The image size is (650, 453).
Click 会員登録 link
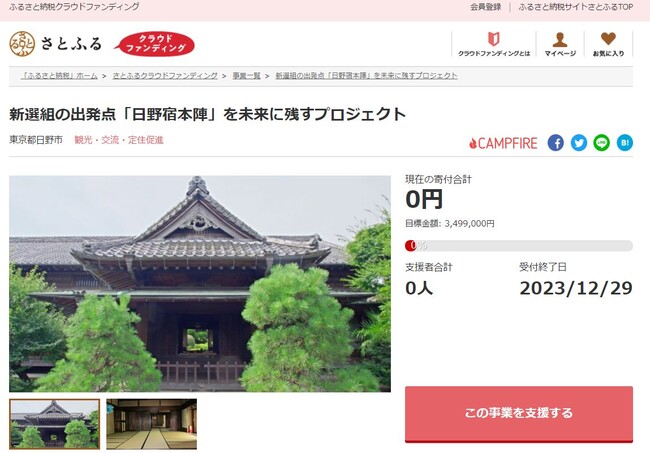point(485,7)
